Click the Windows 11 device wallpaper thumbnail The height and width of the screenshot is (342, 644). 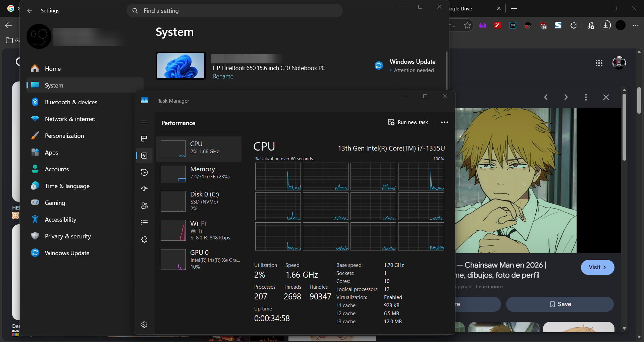[181, 66]
